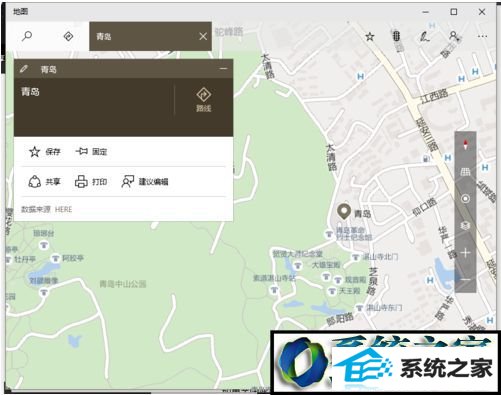The height and width of the screenshot is (395, 501).
Task: Click the compass north indicator
Action: [x=466, y=145]
